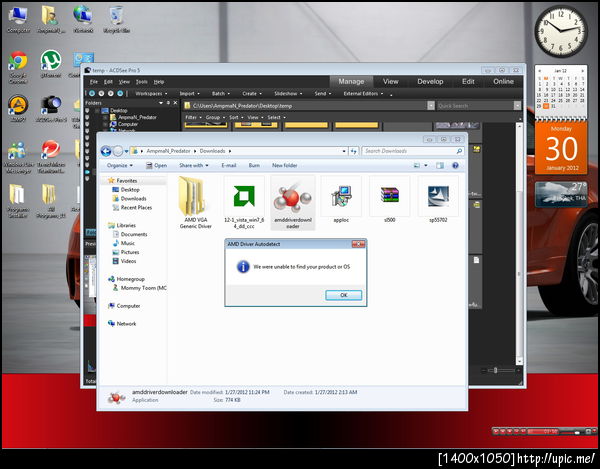The width and height of the screenshot is (600, 469).
Task: Click the ACDSee Quick Search box
Action: point(474,106)
